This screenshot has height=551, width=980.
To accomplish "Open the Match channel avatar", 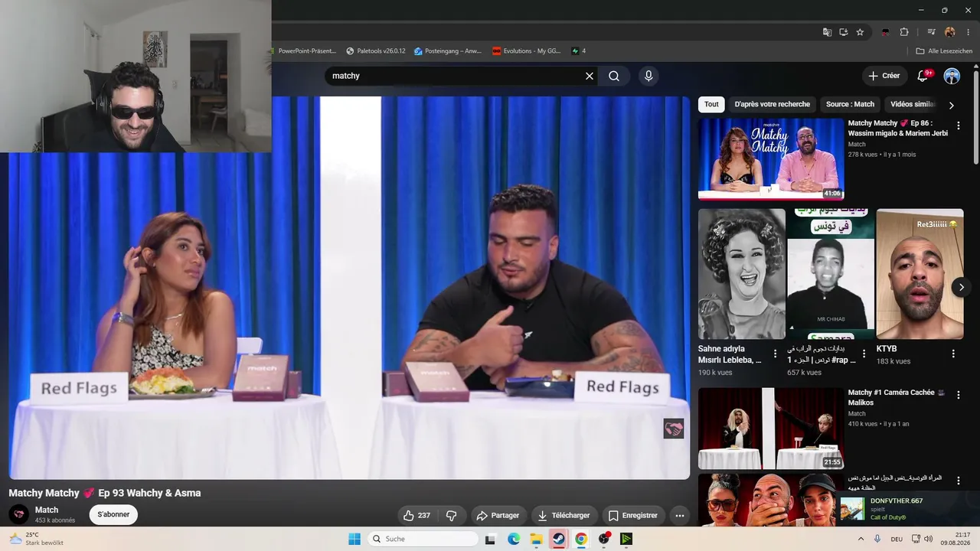I will point(19,514).
